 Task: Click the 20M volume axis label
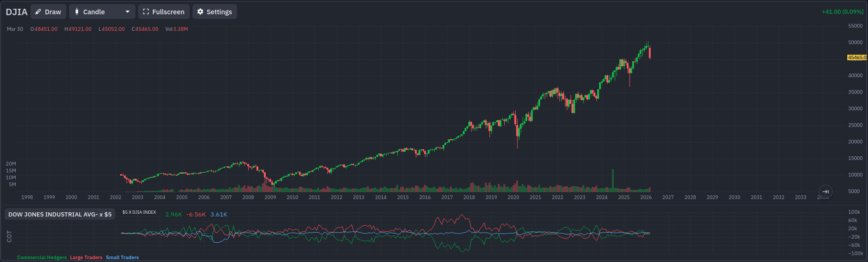(11, 164)
